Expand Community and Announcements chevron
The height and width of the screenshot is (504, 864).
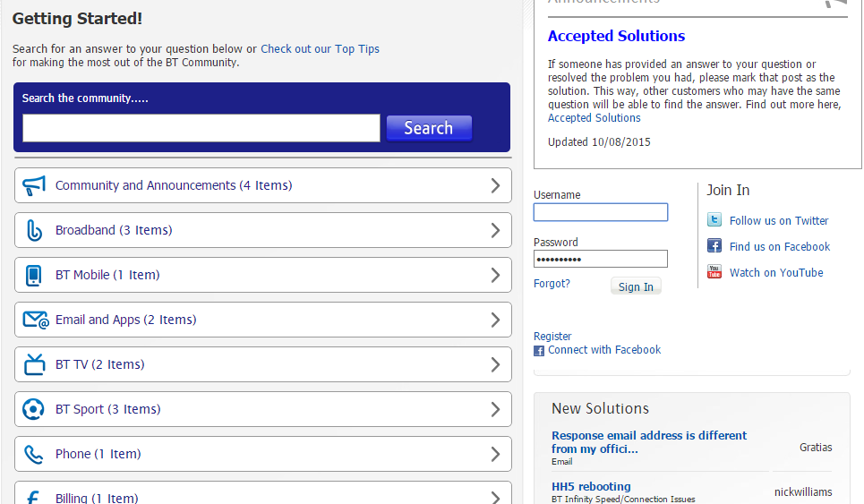(495, 185)
